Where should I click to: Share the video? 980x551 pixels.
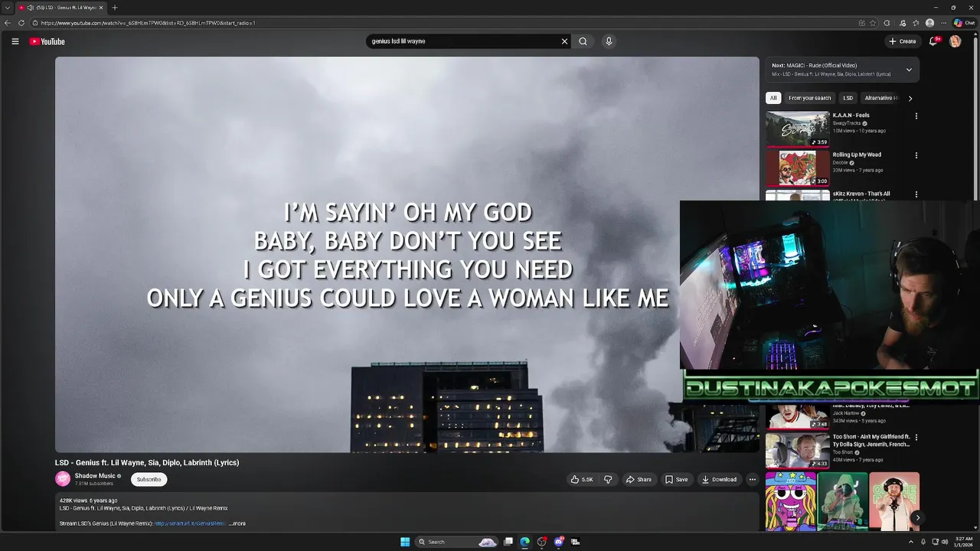(639, 479)
